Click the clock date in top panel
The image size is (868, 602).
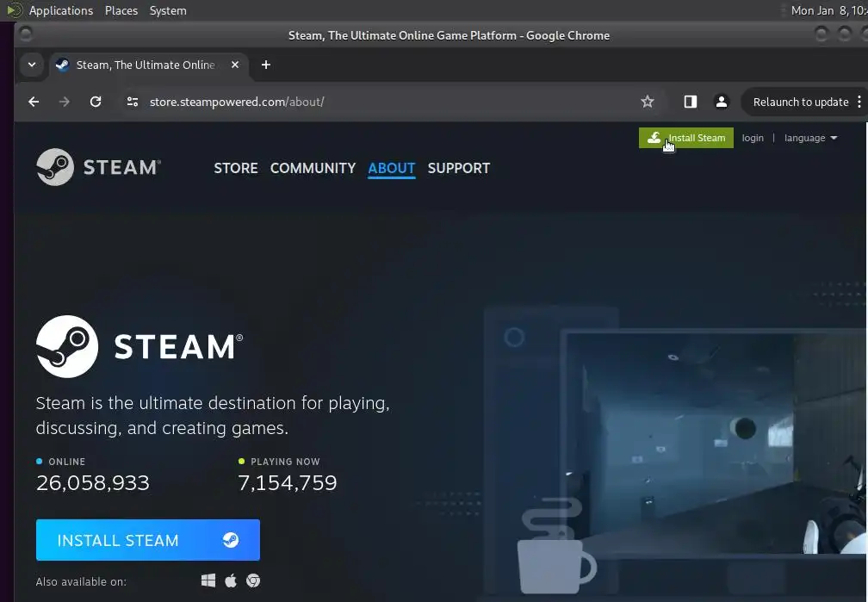click(828, 10)
